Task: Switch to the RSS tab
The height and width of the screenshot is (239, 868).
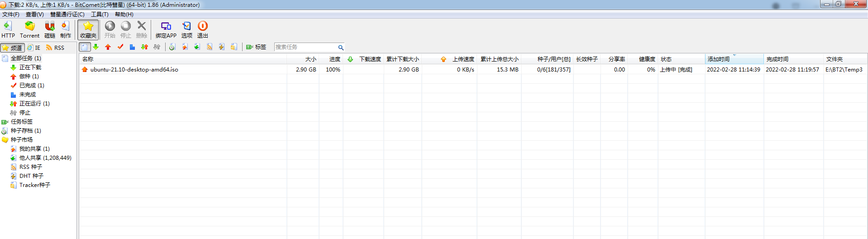Action: click(55, 48)
